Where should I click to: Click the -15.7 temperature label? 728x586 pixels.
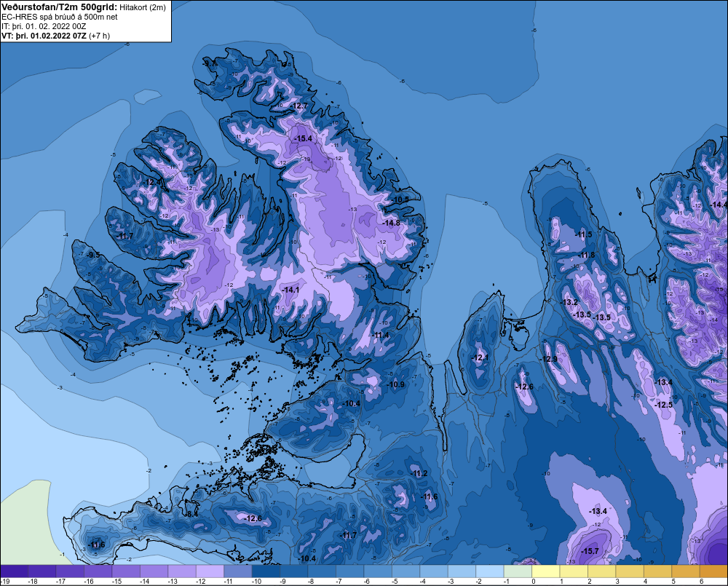pyautogui.click(x=590, y=551)
